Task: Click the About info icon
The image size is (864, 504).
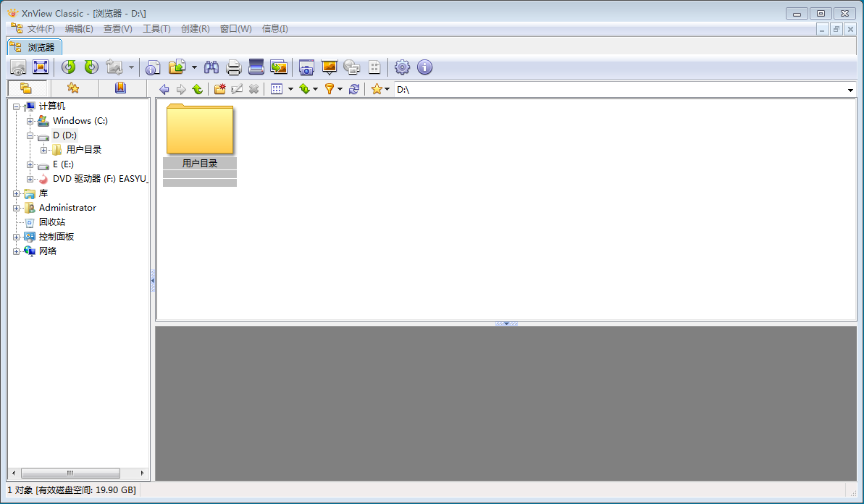Action: point(425,67)
